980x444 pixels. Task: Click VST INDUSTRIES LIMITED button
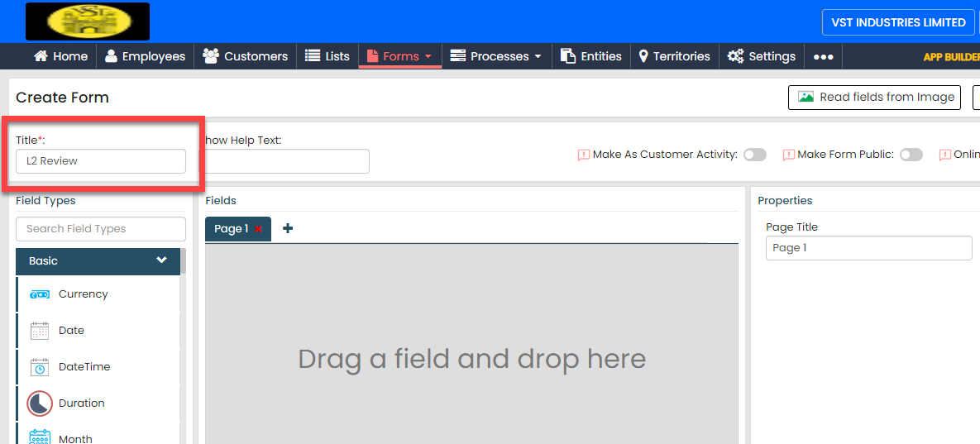click(897, 22)
